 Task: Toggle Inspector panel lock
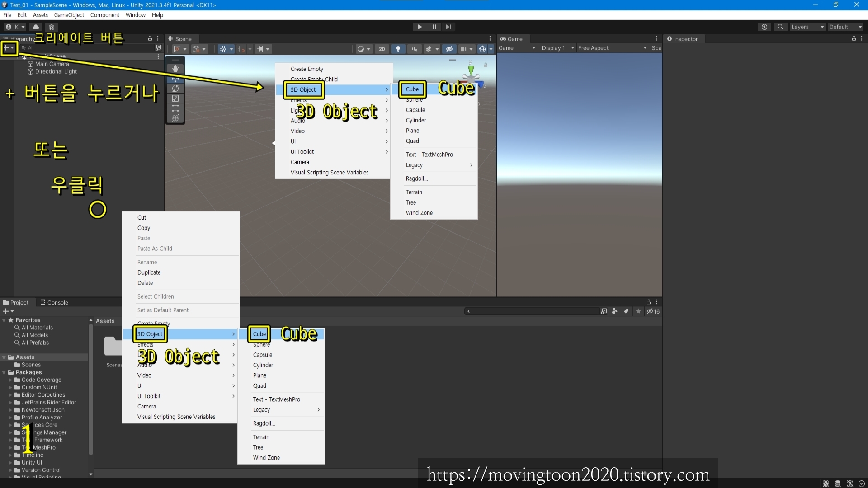854,38
